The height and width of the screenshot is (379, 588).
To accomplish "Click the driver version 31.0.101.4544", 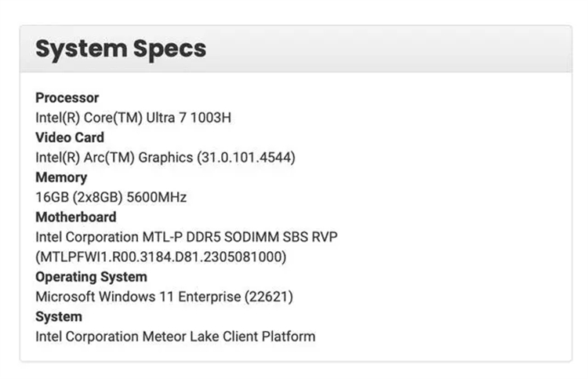I will 246,158.
